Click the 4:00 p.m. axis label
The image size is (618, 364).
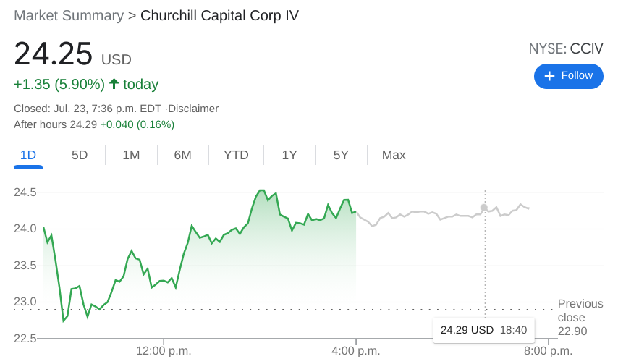coord(356,350)
